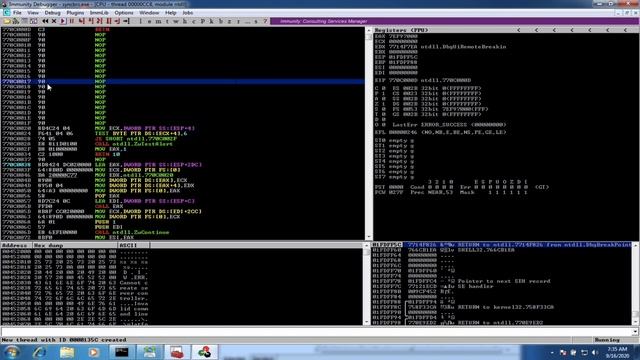Show the CPU window with the 'c' button
This screenshot has width=640, height=360.
coord(193,21)
